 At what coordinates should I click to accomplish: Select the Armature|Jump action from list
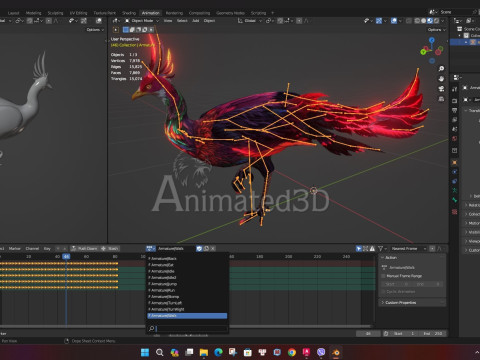pos(187,284)
